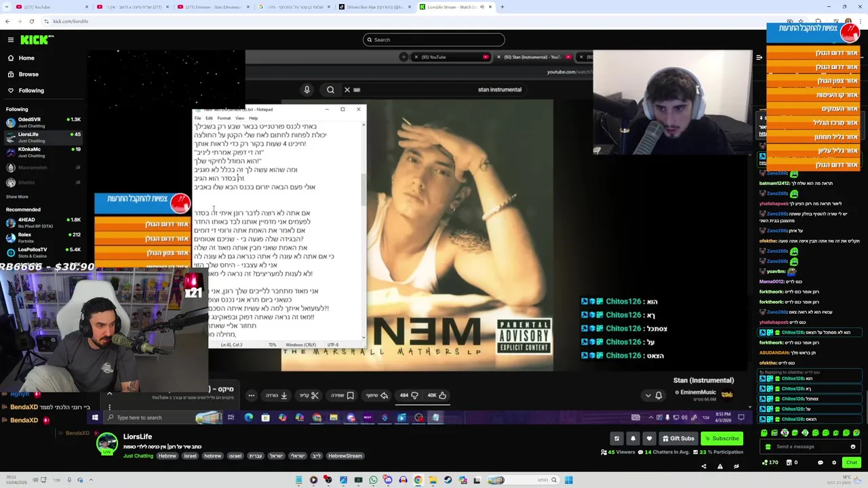The height and width of the screenshot is (488, 868).
Task: Click the YouTube save bookmark button
Action: point(342,395)
